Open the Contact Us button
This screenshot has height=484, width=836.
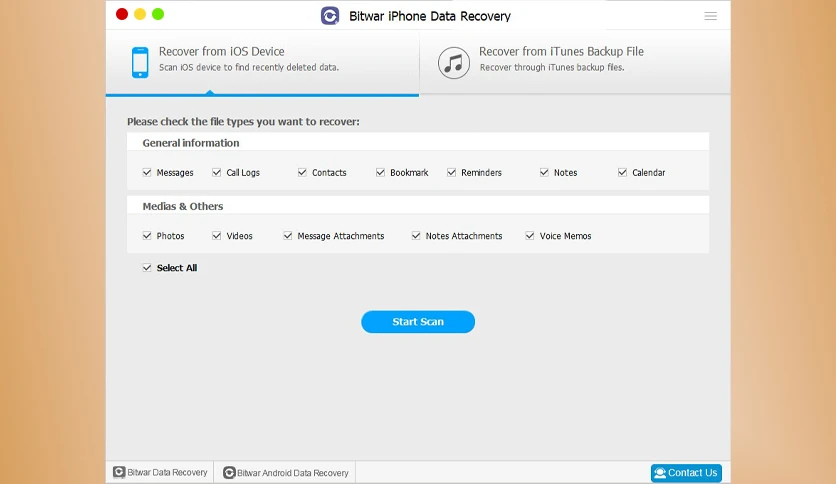pos(686,473)
